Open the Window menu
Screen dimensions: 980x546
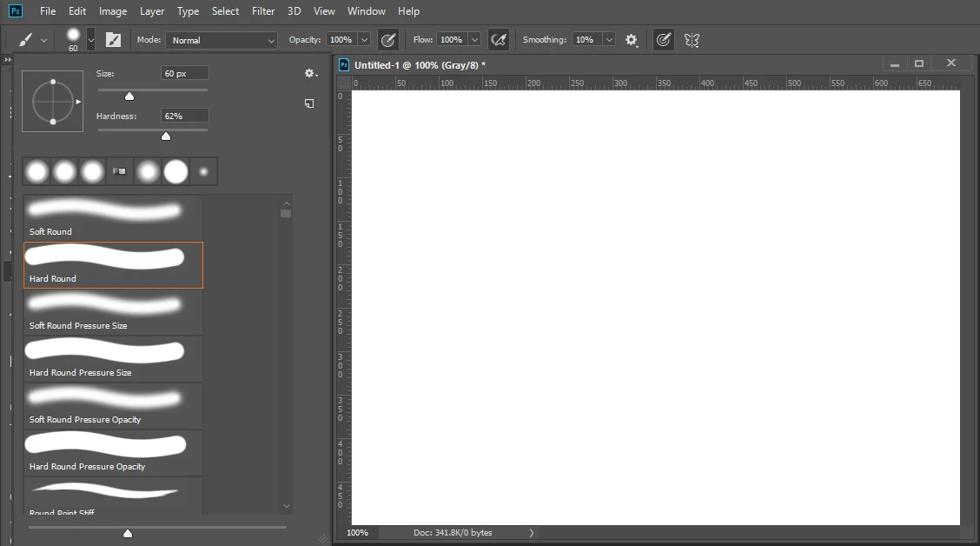[367, 11]
